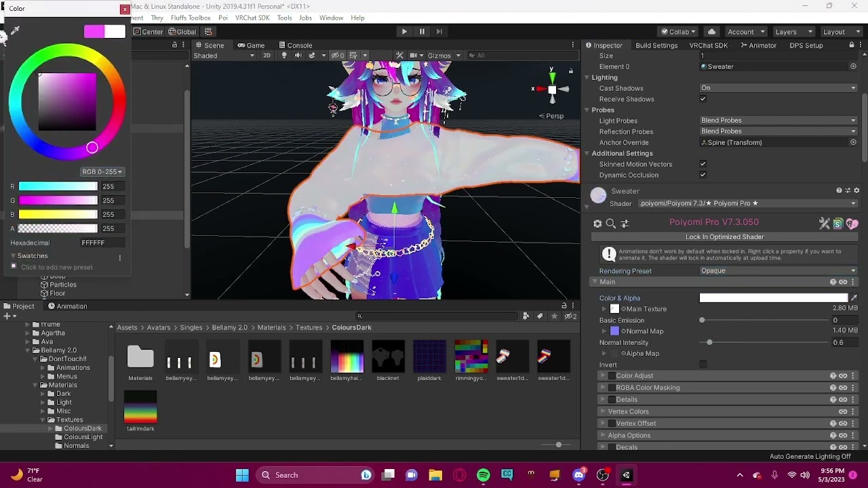Switch to the Console tab
Image resolution: width=868 pixels, height=488 pixels.
click(294, 45)
